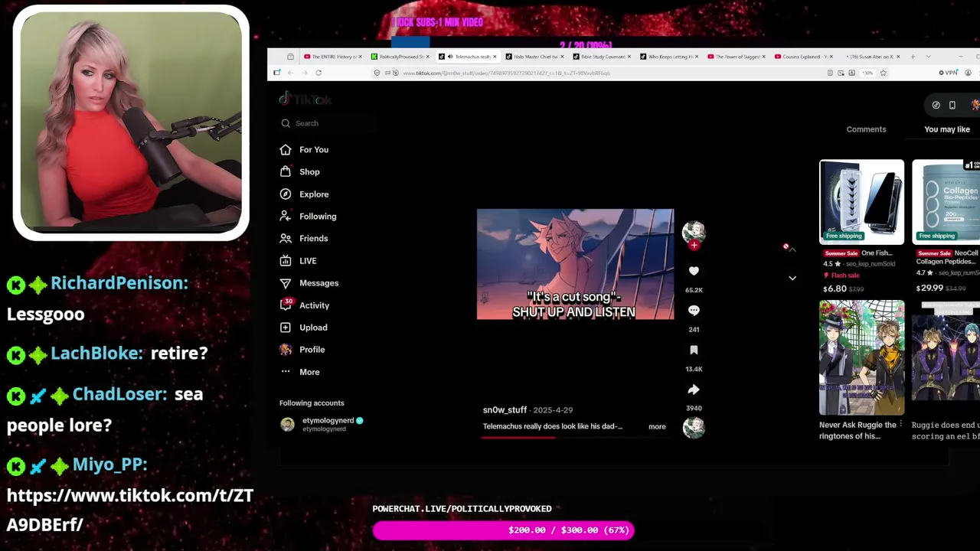The height and width of the screenshot is (551, 980).
Task: Open Activity notifications with 30 badge
Action: click(x=304, y=305)
